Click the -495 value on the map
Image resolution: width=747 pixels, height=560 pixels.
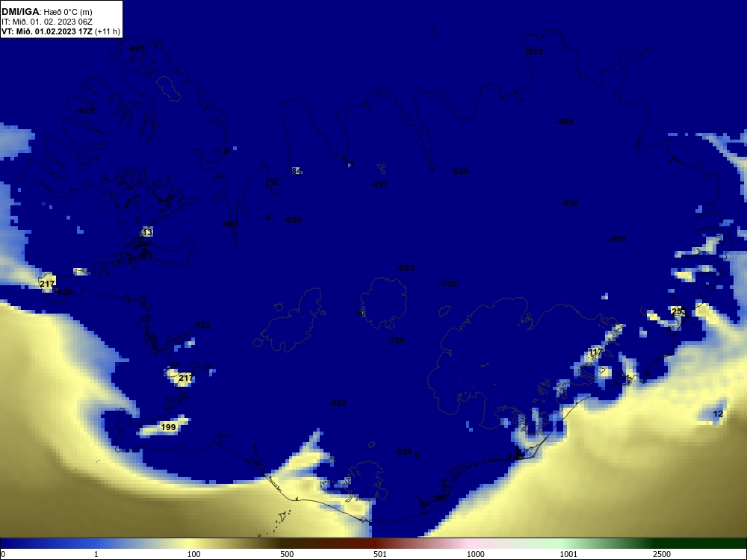[136, 49]
